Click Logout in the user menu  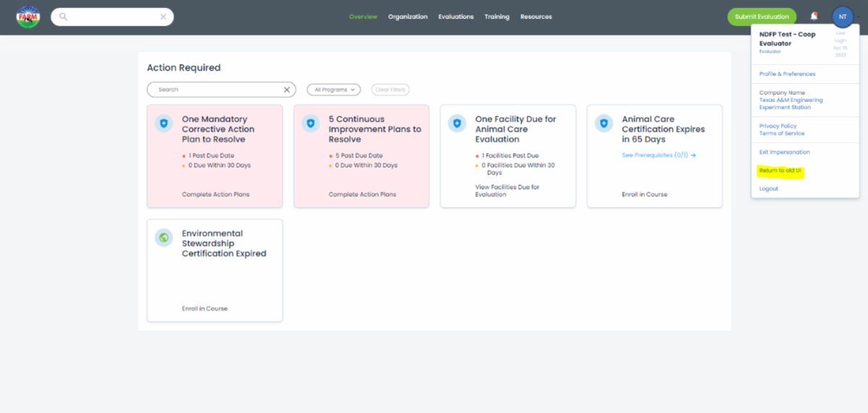(x=768, y=189)
